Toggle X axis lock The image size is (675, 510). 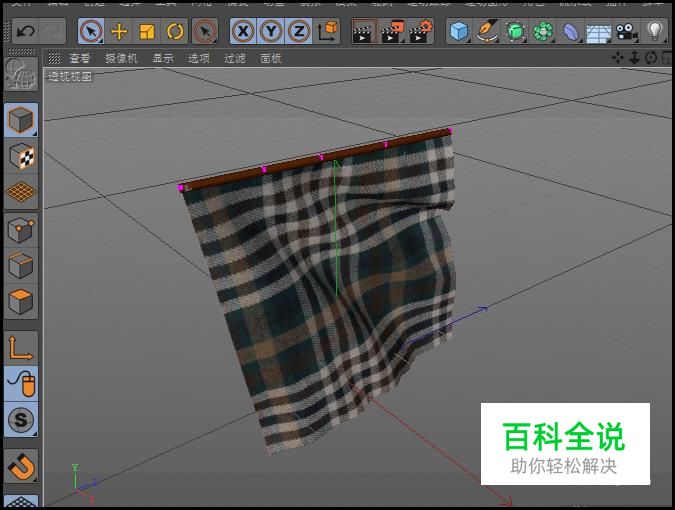(242, 31)
